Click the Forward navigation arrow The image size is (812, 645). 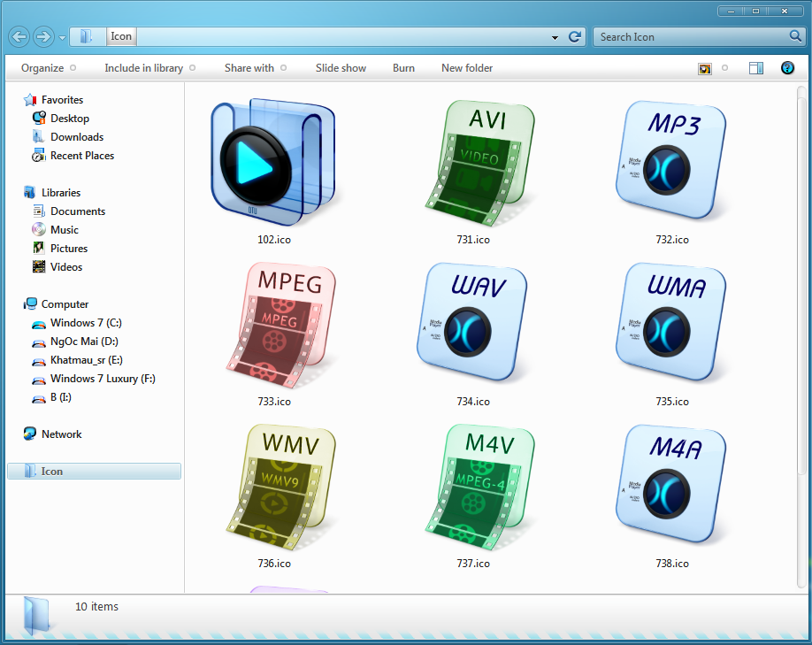43,37
